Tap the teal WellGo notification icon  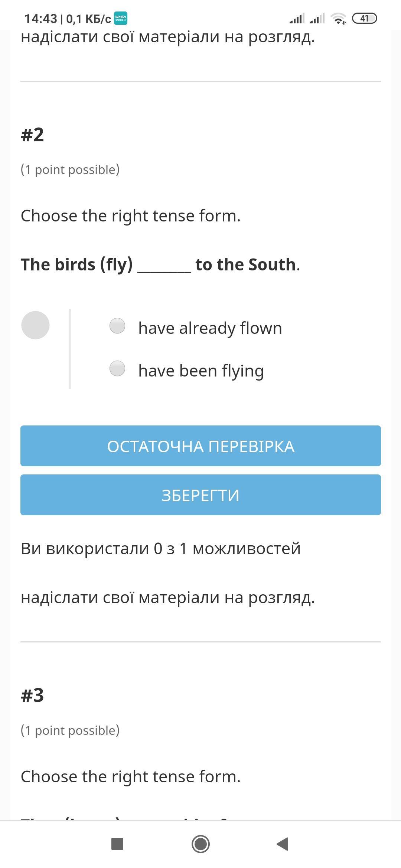[x=120, y=18]
